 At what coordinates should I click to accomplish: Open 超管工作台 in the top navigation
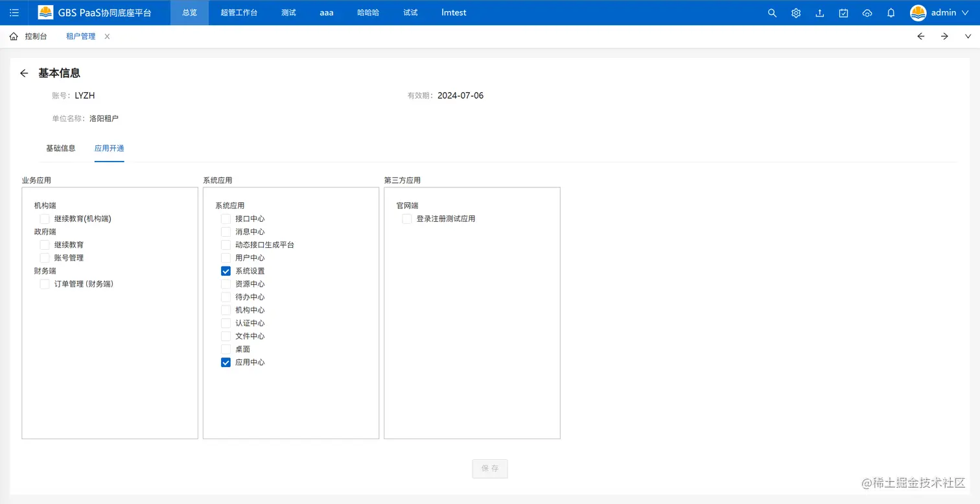[239, 13]
